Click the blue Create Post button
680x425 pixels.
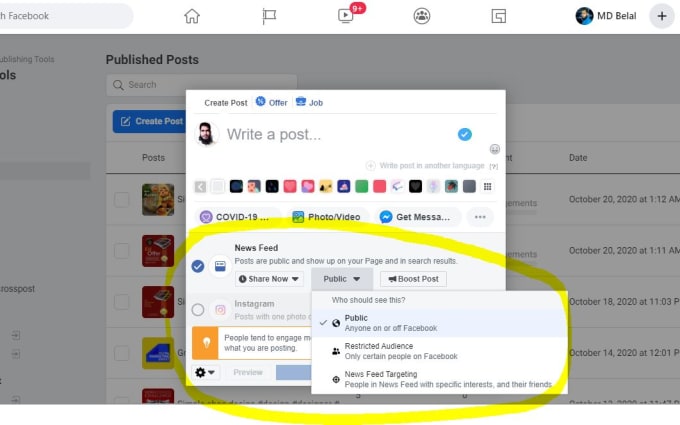(x=150, y=121)
